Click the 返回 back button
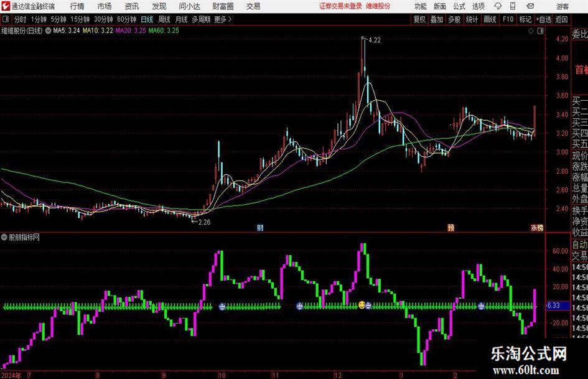 (x=561, y=19)
